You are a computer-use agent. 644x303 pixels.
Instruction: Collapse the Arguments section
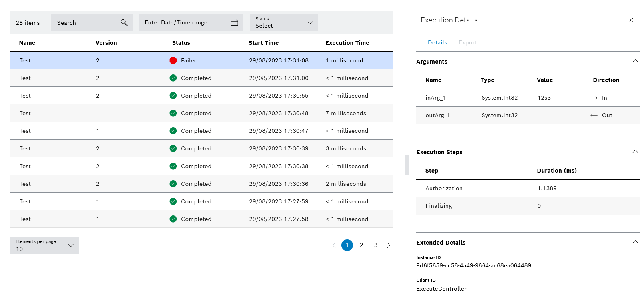pyautogui.click(x=635, y=61)
